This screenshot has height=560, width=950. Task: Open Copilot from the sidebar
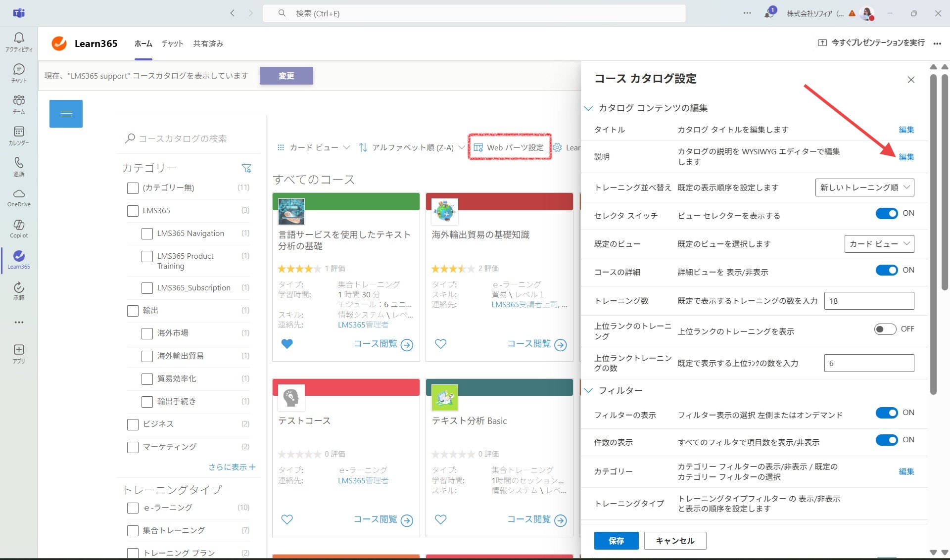[19, 229]
